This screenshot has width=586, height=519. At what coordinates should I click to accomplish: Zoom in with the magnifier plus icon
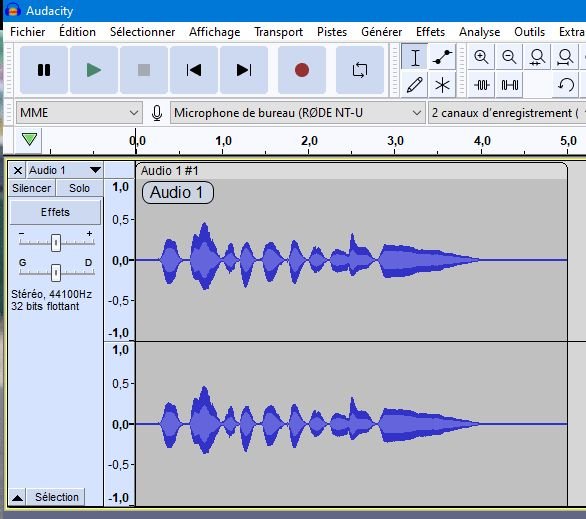pos(481,58)
